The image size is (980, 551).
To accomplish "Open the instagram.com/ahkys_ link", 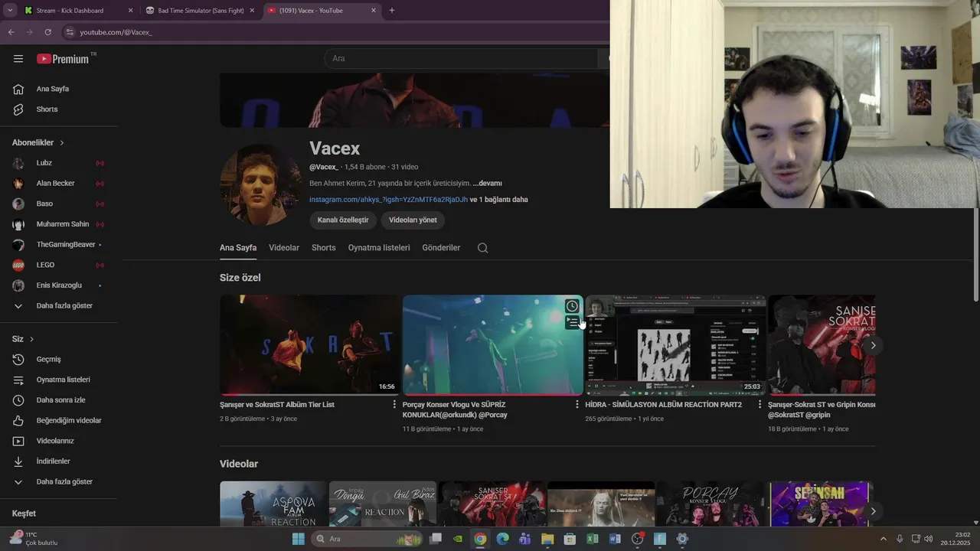I will 388,200.
